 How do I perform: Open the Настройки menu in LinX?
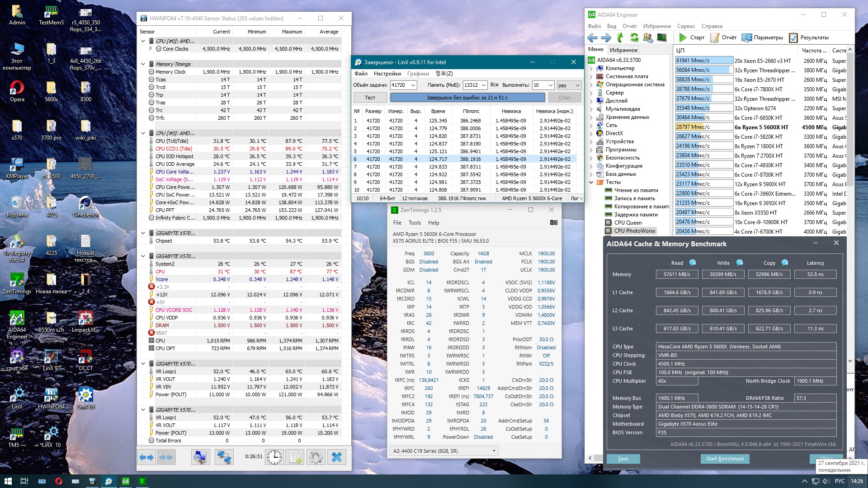387,74
